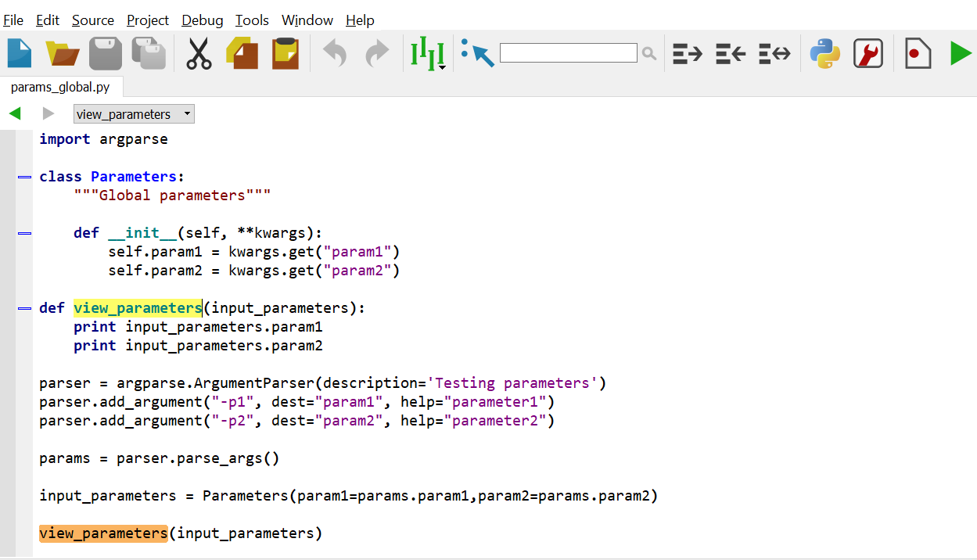Click the green Run debug arrow
Image resolution: width=977 pixels, height=560 pixels.
coord(960,53)
